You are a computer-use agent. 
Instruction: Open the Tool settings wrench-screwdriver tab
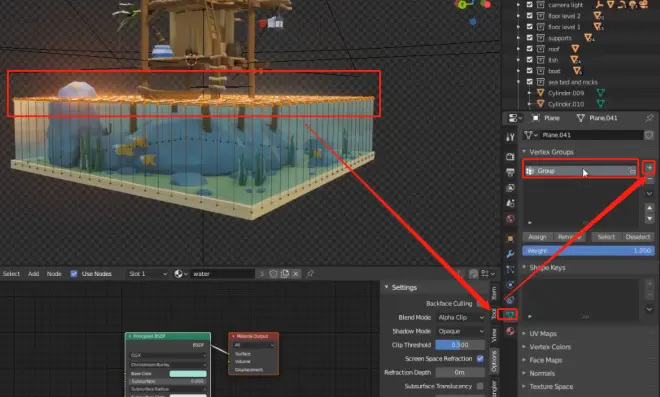[x=510, y=137]
